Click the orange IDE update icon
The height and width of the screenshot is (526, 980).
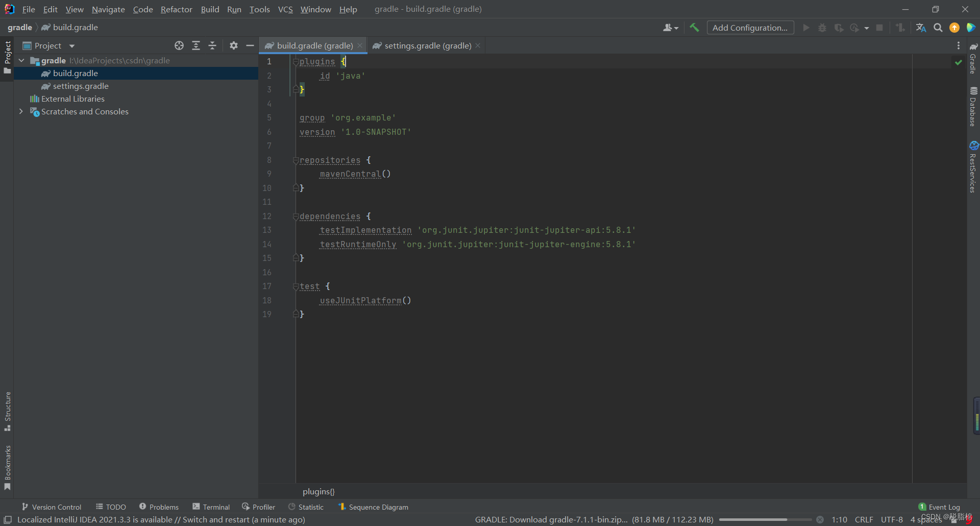pos(954,28)
